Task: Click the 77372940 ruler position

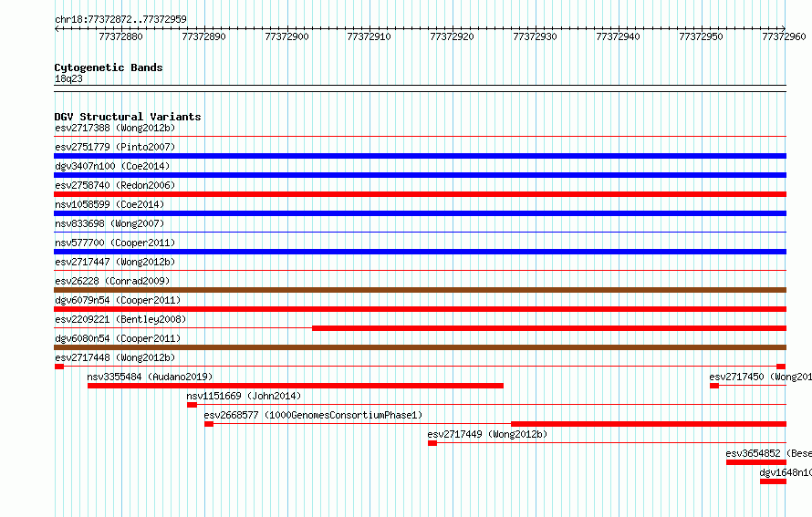Action: click(x=619, y=36)
